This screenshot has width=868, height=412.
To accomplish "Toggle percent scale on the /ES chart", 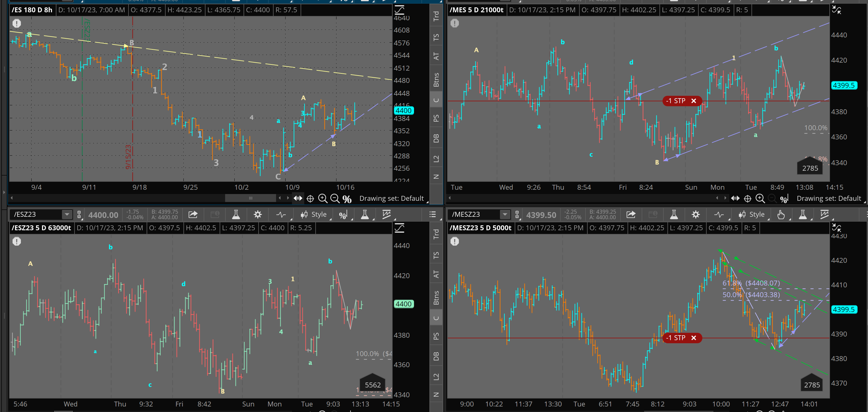I will click(x=347, y=199).
